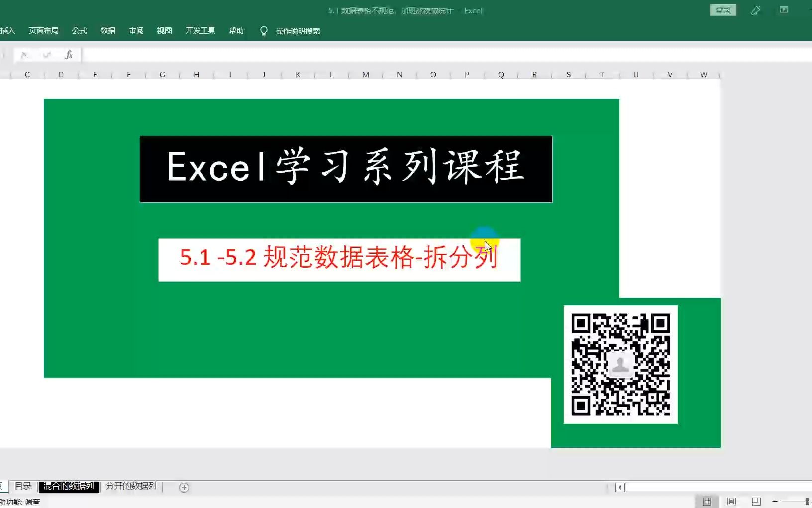812x508 pixels.
Task: Click the ribbon display options icon
Action: click(x=785, y=10)
